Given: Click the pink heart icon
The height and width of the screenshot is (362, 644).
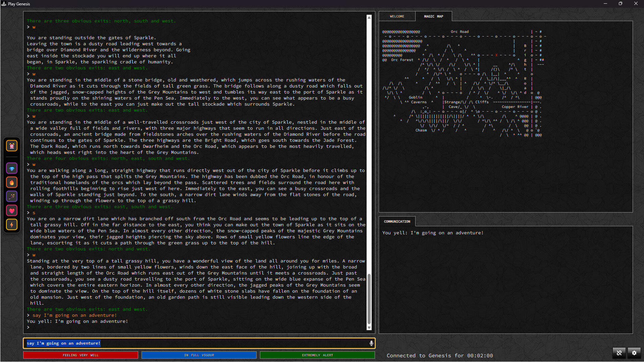Looking at the screenshot, I should tap(12, 211).
